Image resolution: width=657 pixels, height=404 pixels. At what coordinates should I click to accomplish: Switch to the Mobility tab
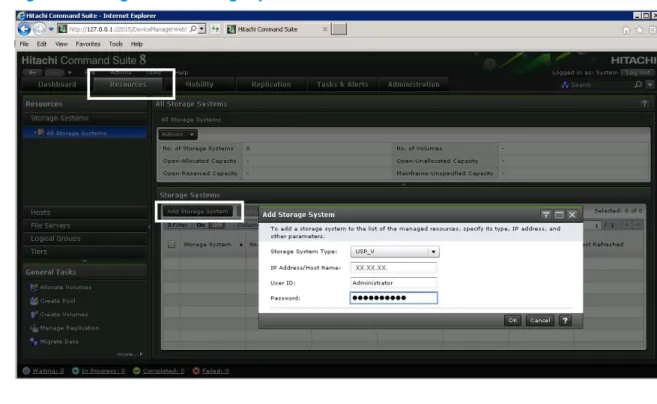click(x=199, y=84)
